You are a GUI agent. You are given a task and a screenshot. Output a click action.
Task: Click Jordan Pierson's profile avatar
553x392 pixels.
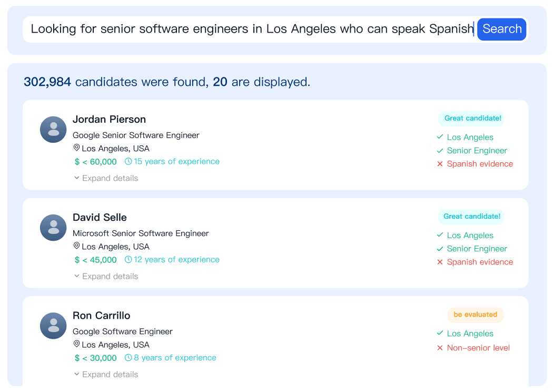(53, 129)
